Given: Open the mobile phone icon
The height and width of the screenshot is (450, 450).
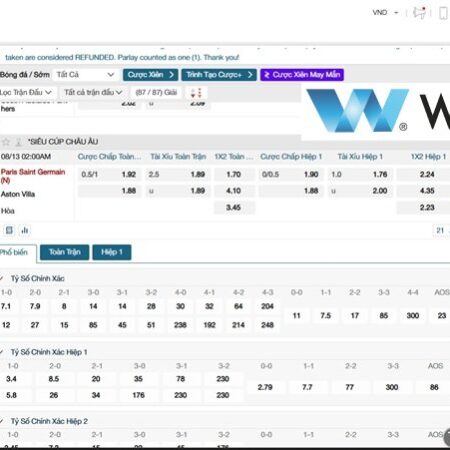Looking at the screenshot, I should click(443, 13).
